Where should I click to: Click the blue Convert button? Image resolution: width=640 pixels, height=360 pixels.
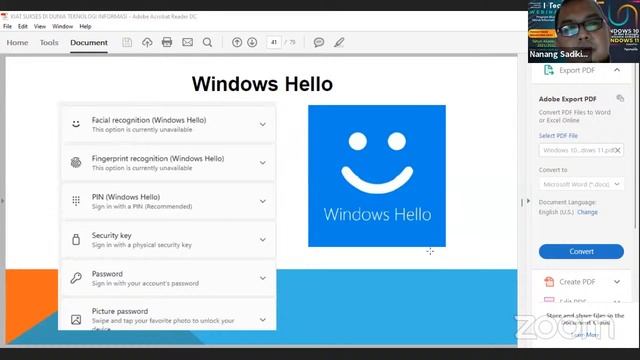pyautogui.click(x=581, y=251)
